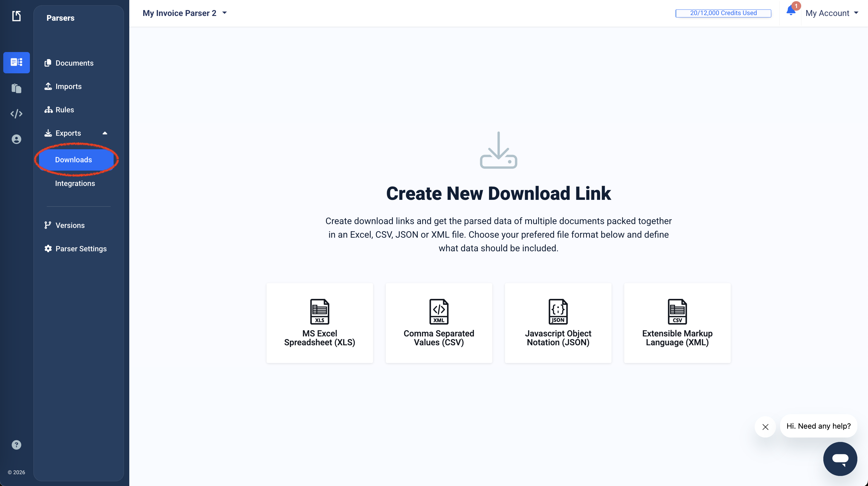
Task: Select the Imports upload icon
Action: coord(48,87)
